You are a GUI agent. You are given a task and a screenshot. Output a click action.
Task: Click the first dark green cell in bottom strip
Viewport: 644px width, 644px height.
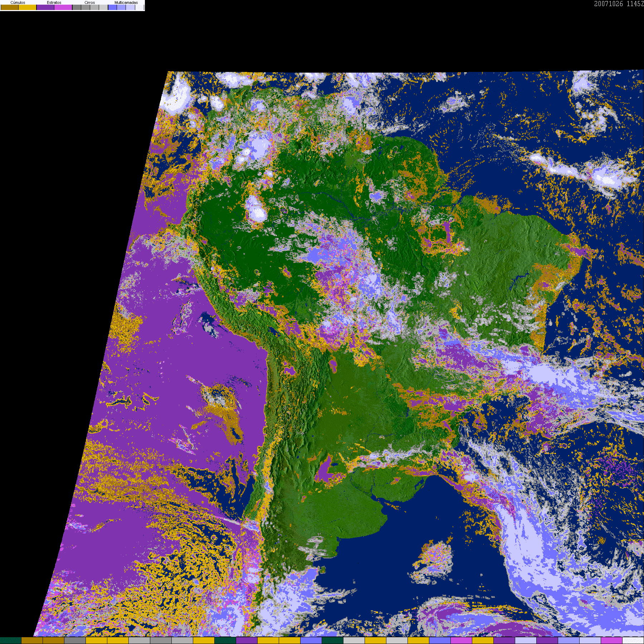click(x=11, y=640)
